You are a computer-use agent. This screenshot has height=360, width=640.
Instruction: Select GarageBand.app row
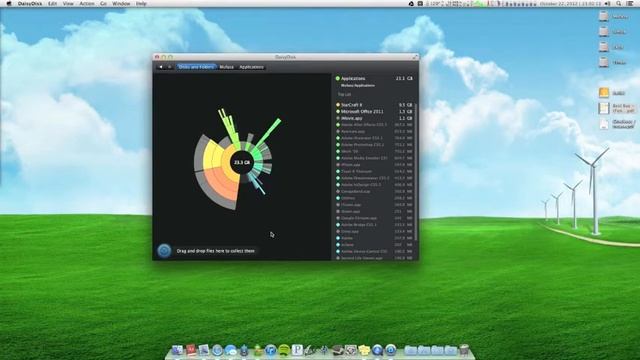point(374,191)
